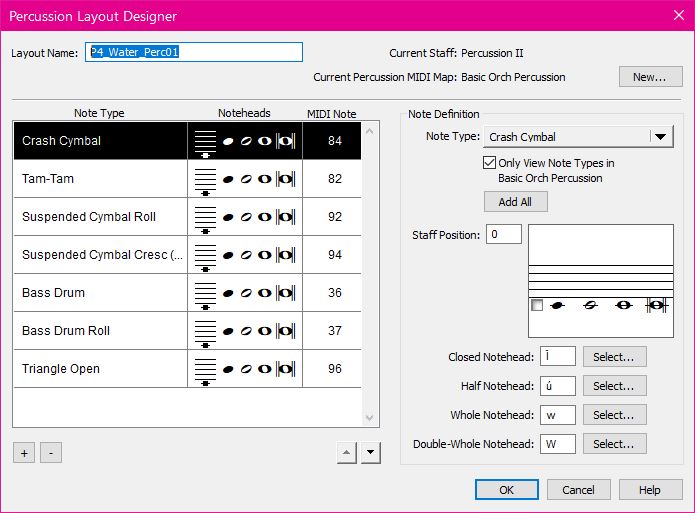
Task: Click the minus button to remove note type
Action: 51,452
